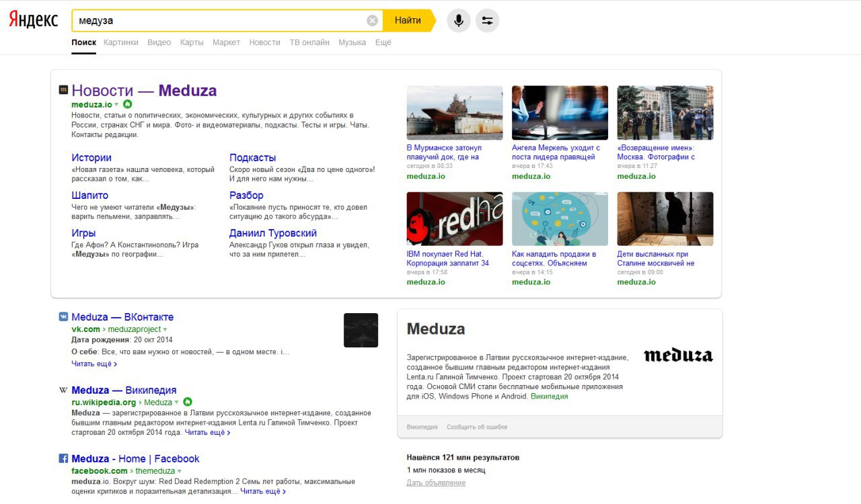Open the 'Новости — Meduza' result title
This screenshot has width=861, height=504.
pyautogui.click(x=144, y=90)
